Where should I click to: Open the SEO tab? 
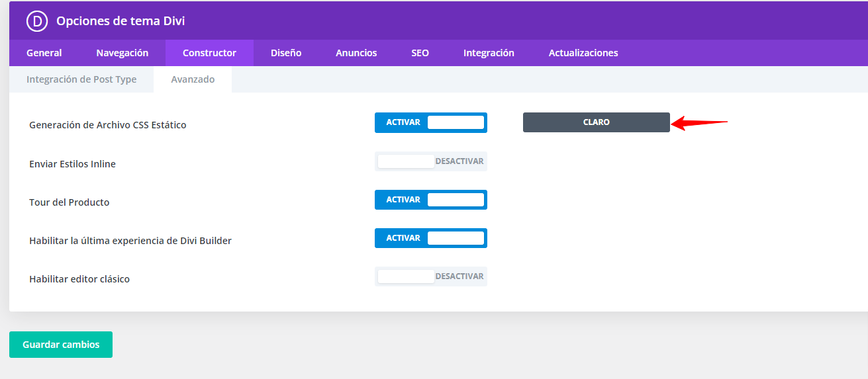click(420, 53)
